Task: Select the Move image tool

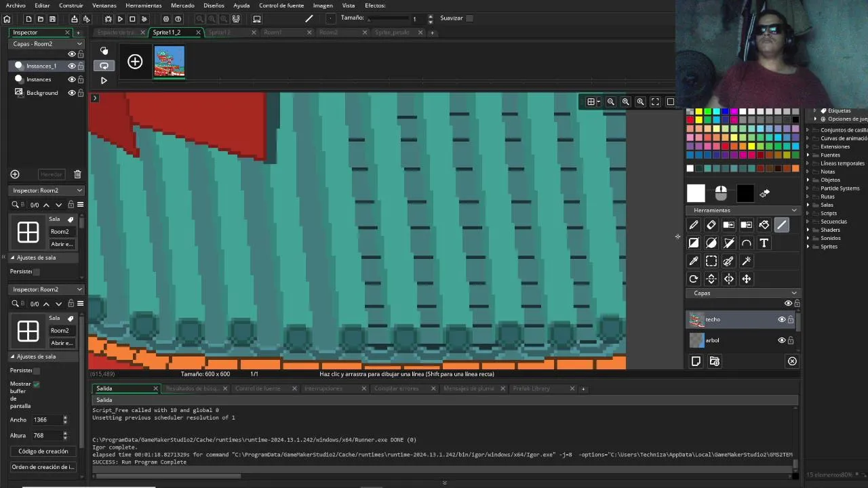Action: [747, 279]
